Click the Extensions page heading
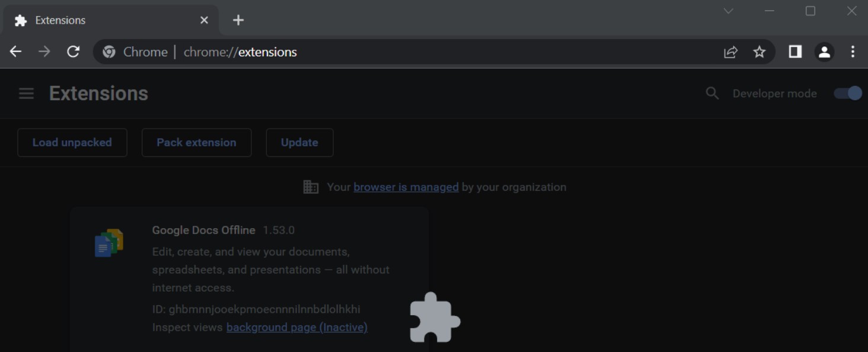The image size is (868, 352). (98, 94)
